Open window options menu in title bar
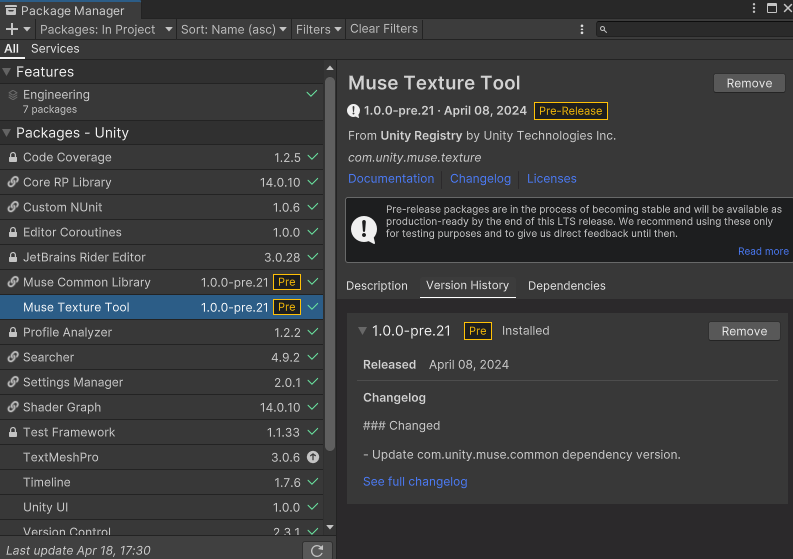 pos(754,8)
